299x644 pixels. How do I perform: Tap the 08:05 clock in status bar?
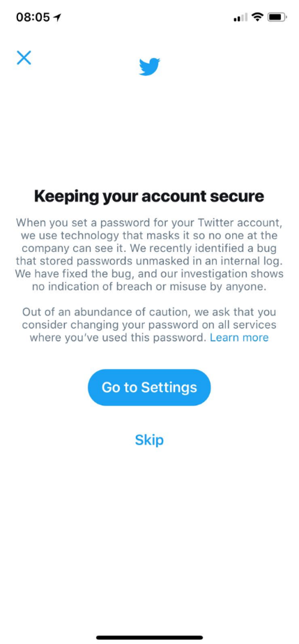pos(33,17)
